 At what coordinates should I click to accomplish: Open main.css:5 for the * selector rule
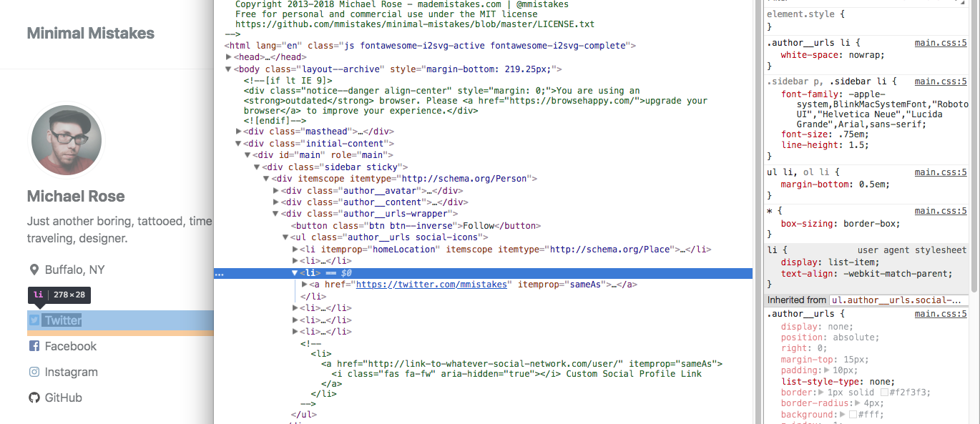click(x=941, y=211)
